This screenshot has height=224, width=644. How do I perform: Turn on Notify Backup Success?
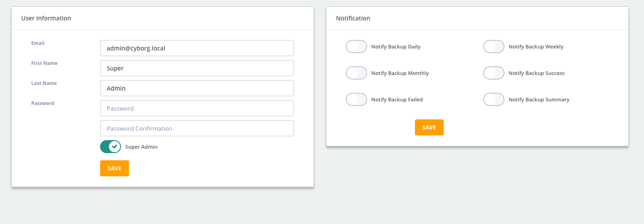coord(494,73)
